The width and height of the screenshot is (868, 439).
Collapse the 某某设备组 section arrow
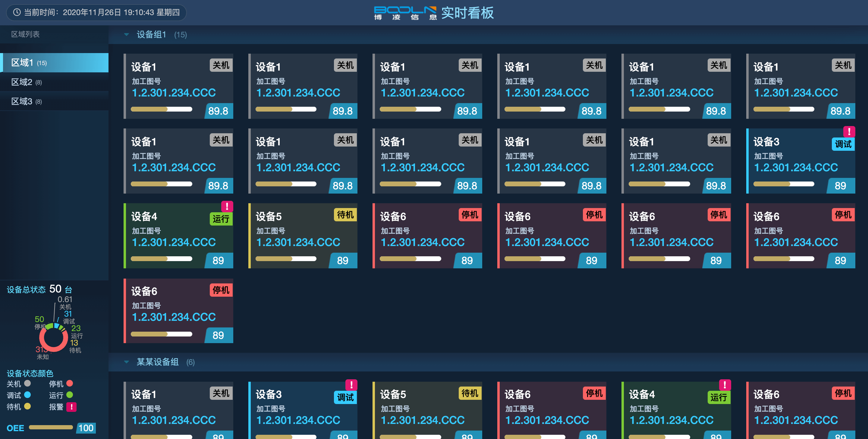[126, 362]
